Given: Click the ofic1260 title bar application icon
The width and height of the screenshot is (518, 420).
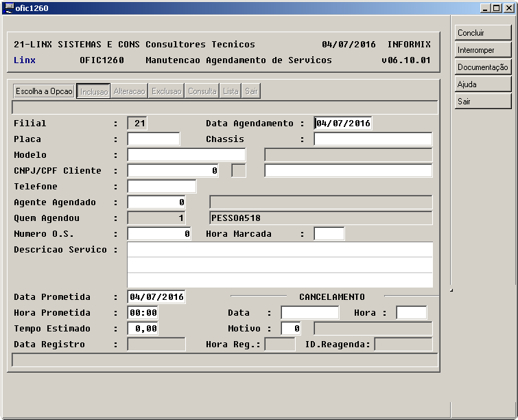Looking at the screenshot, I should point(9,8).
